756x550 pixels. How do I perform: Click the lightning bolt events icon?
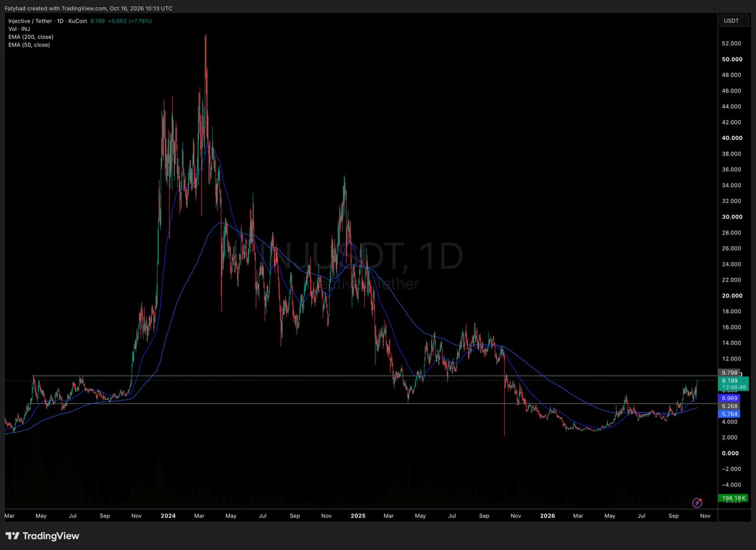697,502
